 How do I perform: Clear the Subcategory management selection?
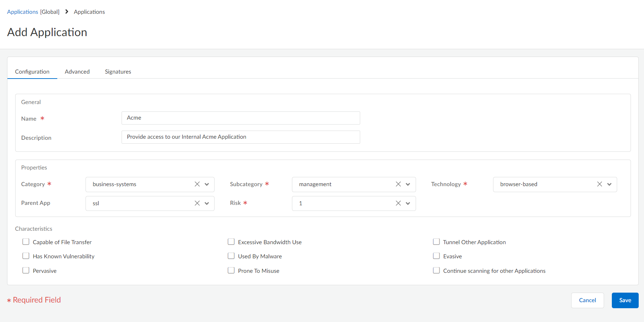(398, 184)
